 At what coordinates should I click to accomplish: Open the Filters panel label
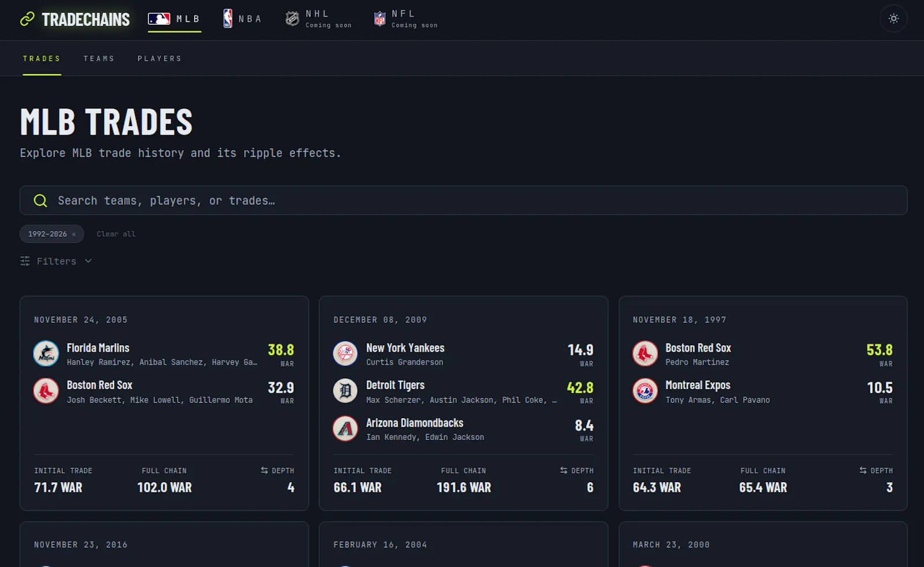[57, 262]
